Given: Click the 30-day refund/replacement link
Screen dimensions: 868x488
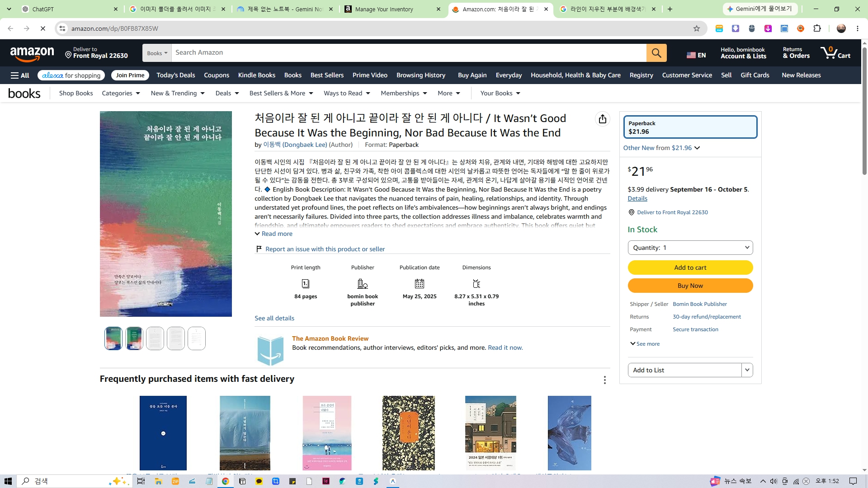Looking at the screenshot, I should (707, 317).
